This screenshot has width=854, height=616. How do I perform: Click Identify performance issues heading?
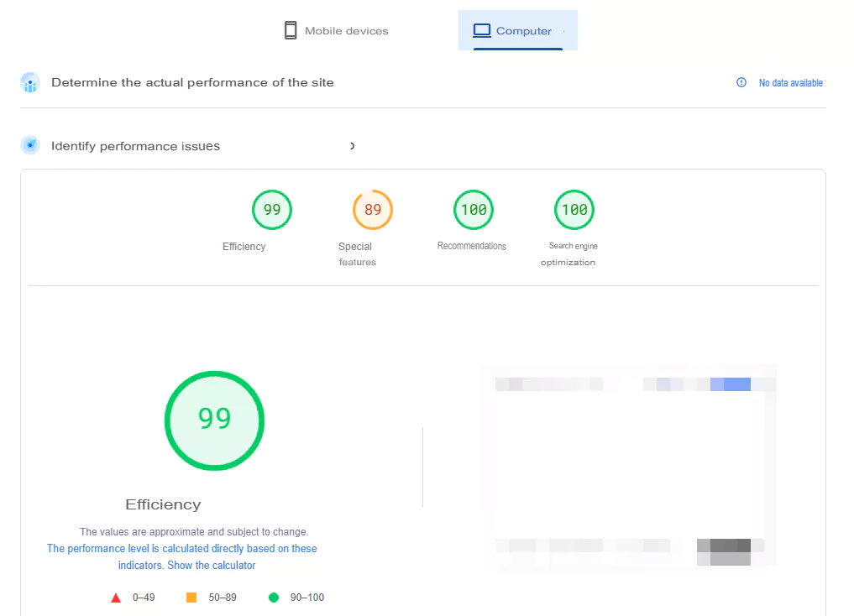(136, 146)
